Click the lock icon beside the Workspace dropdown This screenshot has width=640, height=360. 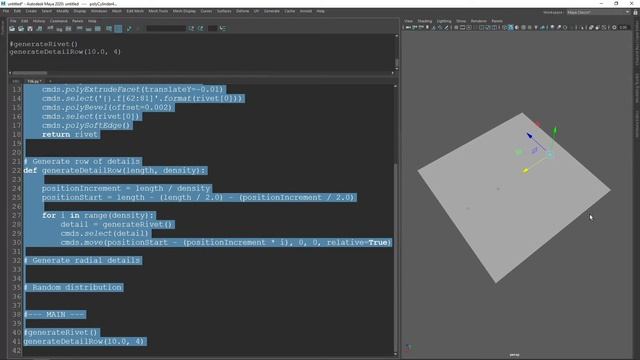pos(635,12)
